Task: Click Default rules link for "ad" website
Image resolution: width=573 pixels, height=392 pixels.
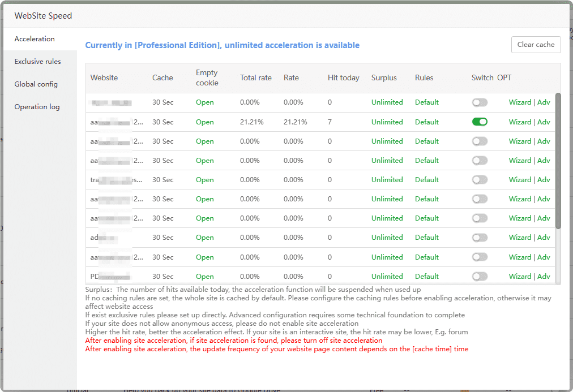Action: (426, 238)
